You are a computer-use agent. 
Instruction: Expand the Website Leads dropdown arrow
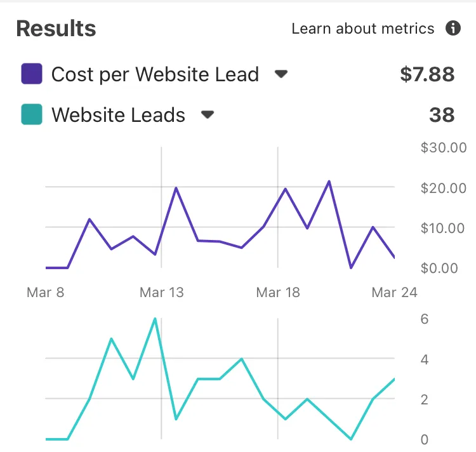pos(208,115)
